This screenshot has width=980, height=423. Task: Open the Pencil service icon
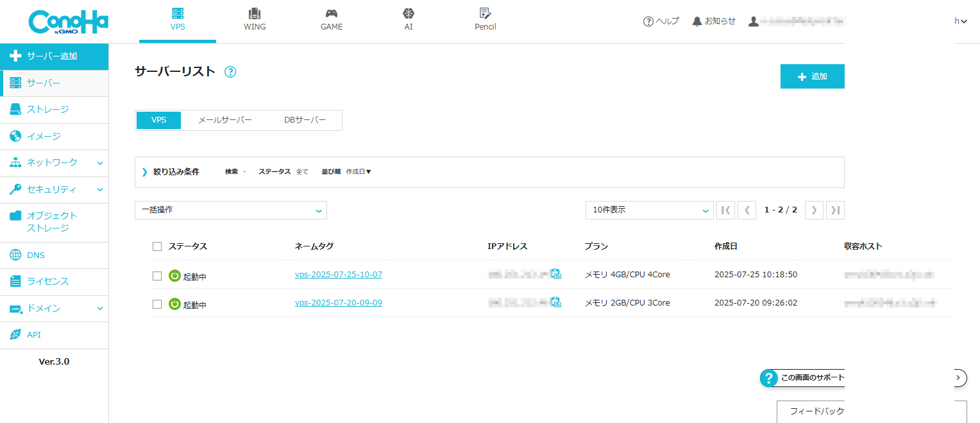click(486, 13)
